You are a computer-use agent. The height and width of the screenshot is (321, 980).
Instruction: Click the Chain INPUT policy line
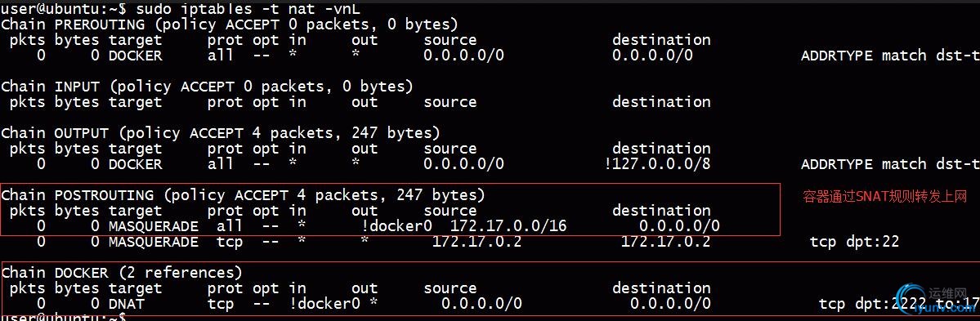coord(207,87)
